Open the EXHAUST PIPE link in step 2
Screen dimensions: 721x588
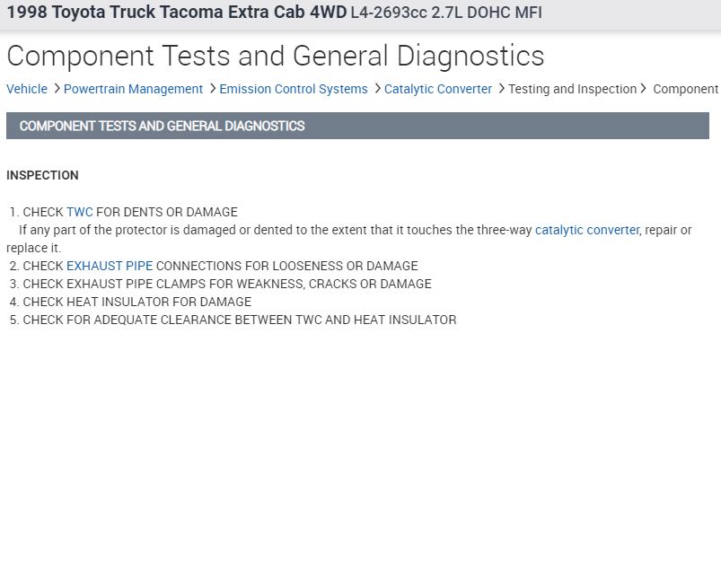click(110, 266)
